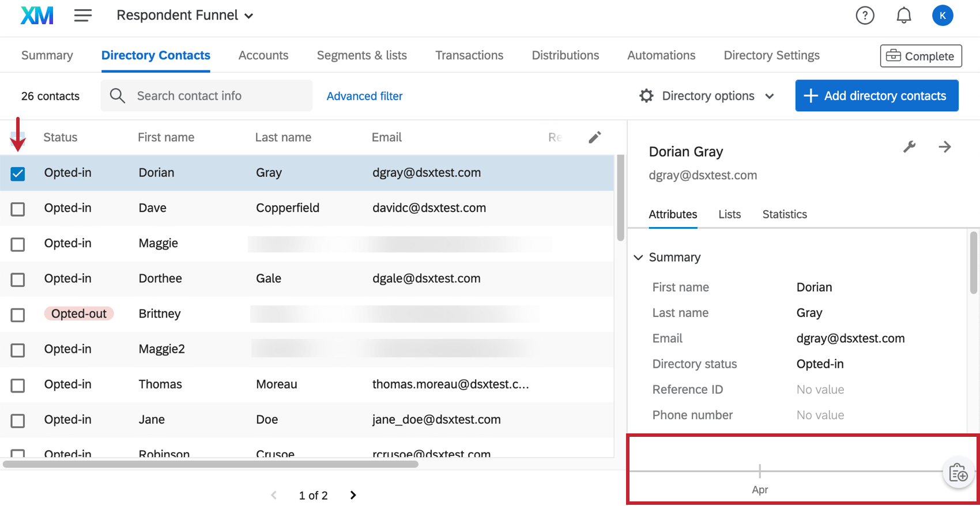The height and width of the screenshot is (506, 980).
Task: Switch to the Transactions tab
Action: [469, 55]
